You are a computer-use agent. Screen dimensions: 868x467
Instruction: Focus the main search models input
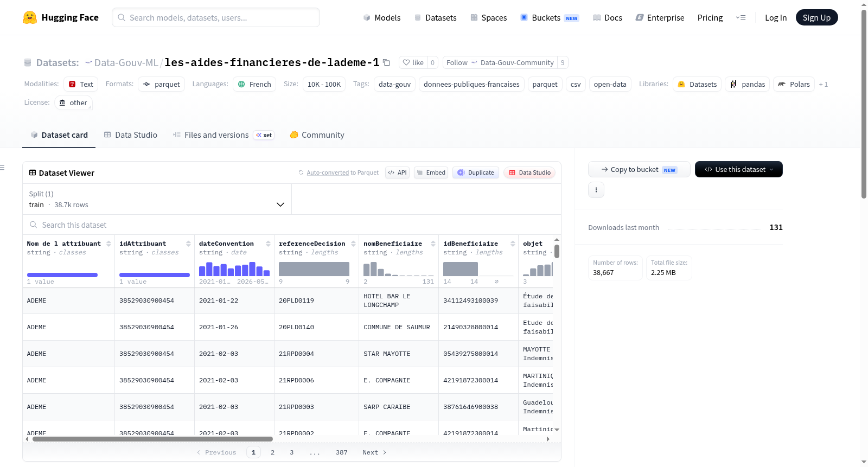click(216, 17)
